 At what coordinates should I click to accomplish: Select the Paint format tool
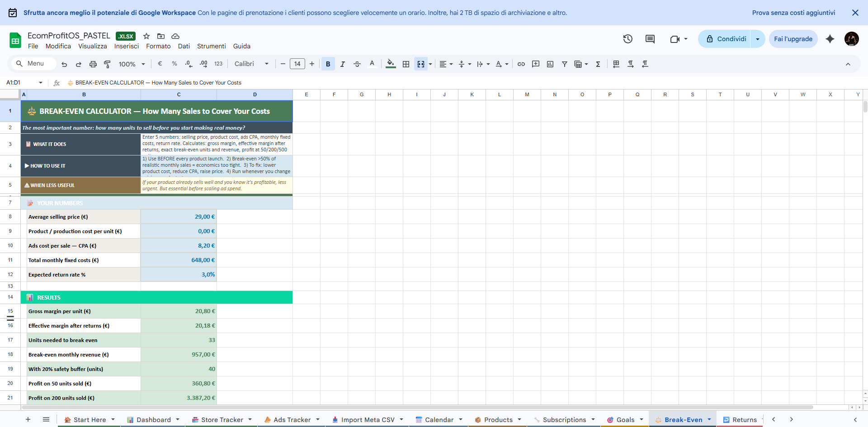pos(107,64)
